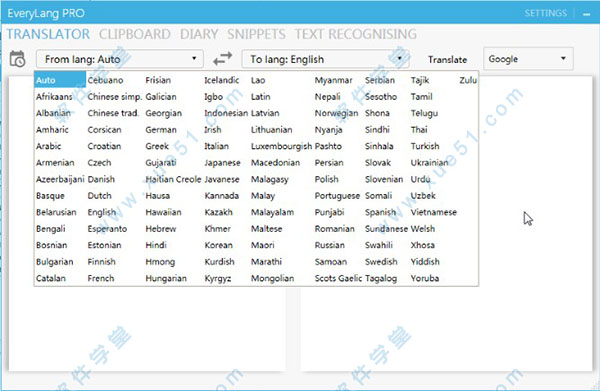Pick Icelandic from the language list
Image resolution: width=600 pixels, height=391 pixels.
click(x=222, y=80)
